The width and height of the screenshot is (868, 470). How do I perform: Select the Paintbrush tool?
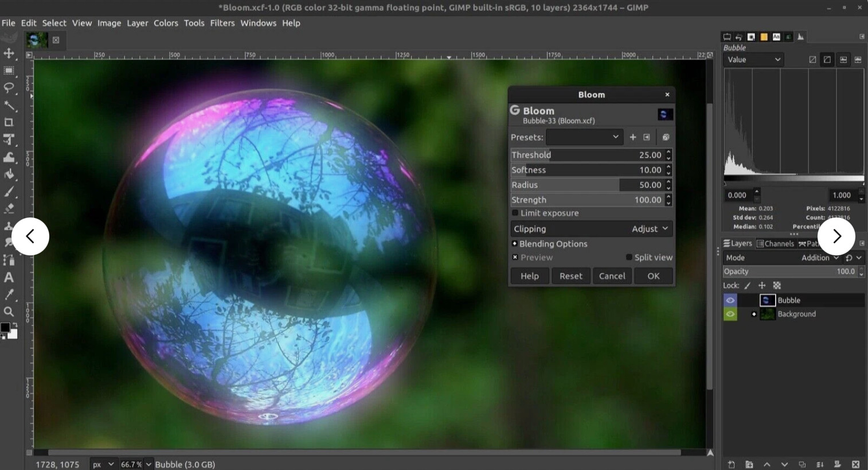pyautogui.click(x=9, y=192)
